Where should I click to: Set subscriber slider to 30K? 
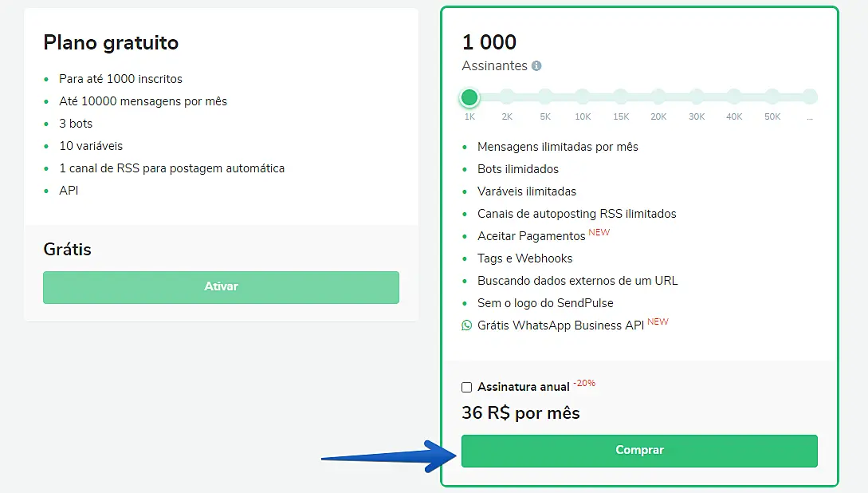point(697,97)
